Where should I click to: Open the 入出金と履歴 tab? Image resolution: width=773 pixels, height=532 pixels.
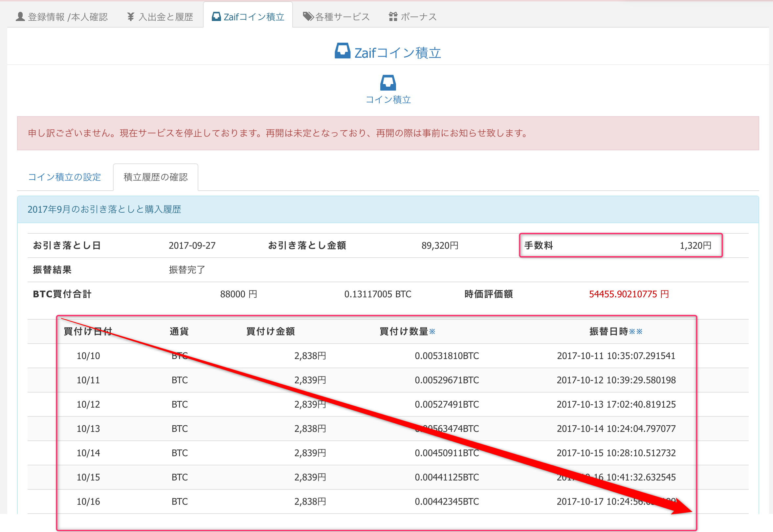[160, 17]
